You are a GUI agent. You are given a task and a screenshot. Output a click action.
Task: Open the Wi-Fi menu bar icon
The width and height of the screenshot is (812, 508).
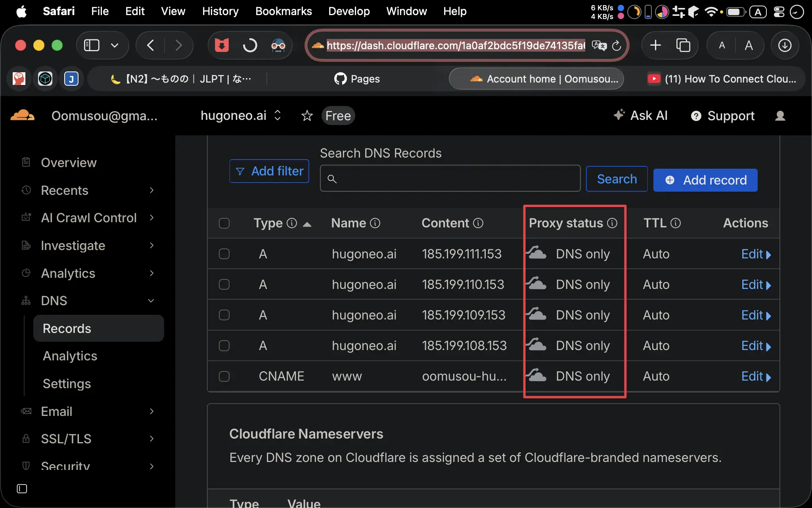(711, 12)
